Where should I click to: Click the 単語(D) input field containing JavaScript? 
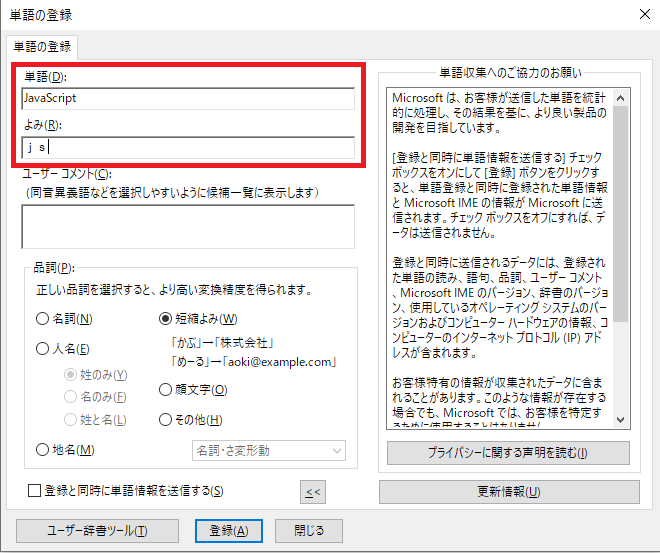tap(188, 98)
